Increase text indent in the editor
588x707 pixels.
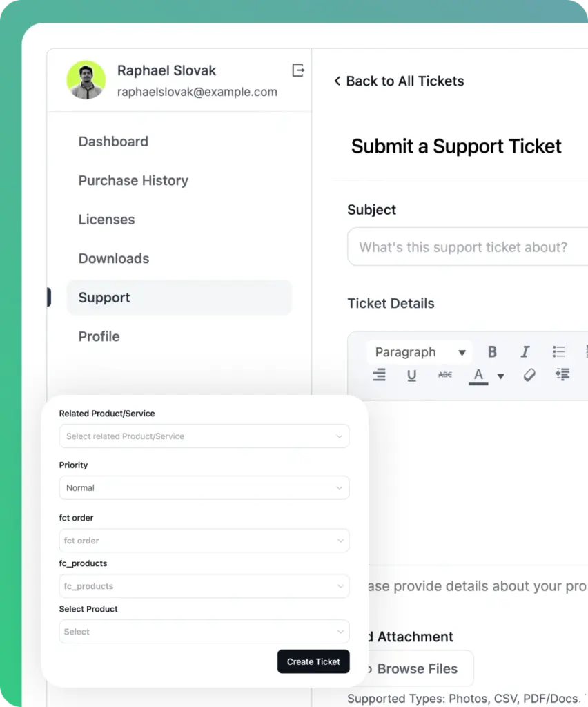(562, 375)
